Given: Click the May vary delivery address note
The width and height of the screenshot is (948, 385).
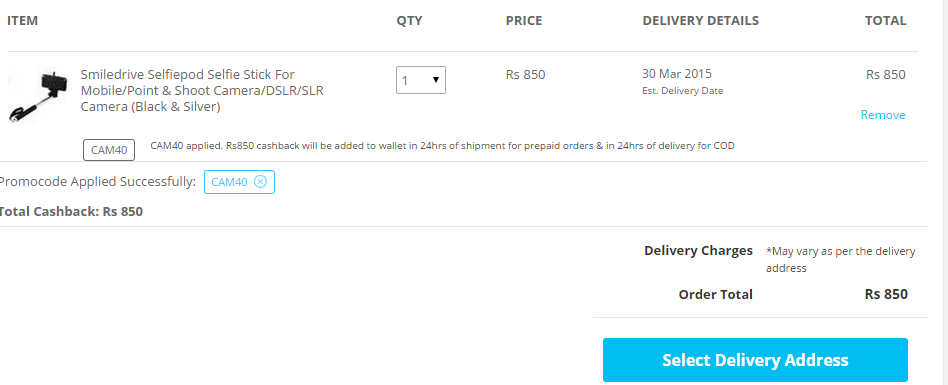Looking at the screenshot, I should (x=840, y=259).
